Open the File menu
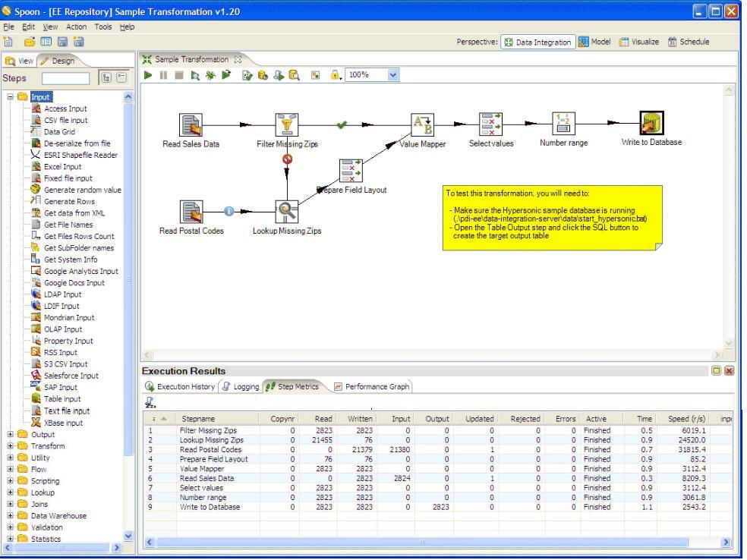Image resolution: width=747 pixels, height=560 pixels. coord(8,27)
